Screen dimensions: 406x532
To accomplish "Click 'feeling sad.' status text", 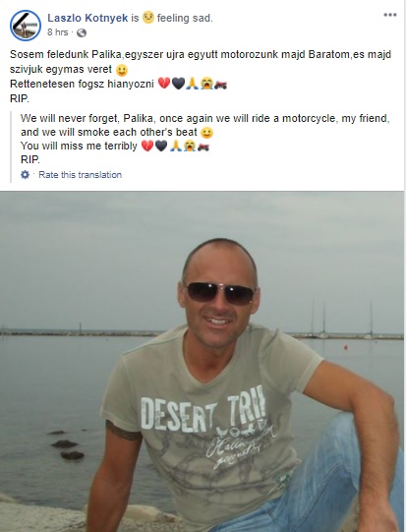I will click(185, 18).
